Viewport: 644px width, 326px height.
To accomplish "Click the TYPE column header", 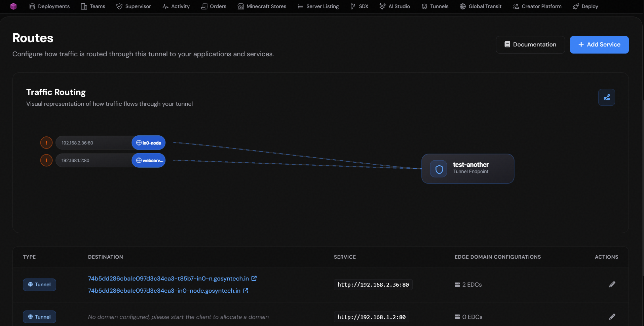I will [x=29, y=257].
